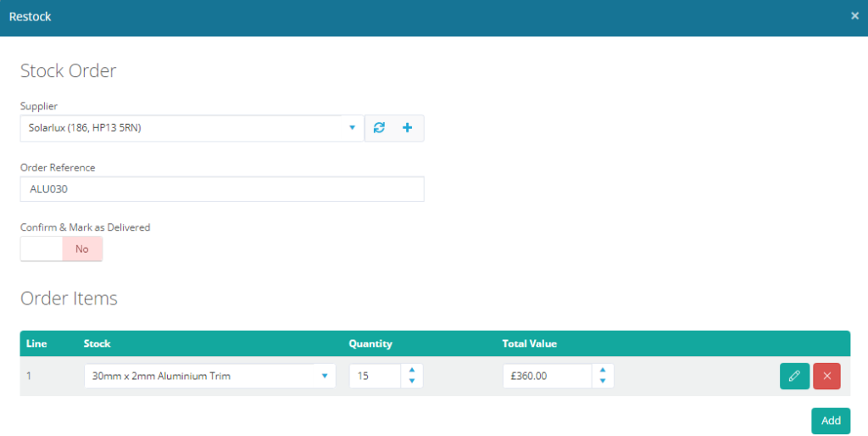
Task: Edit order line 1 with pencil icon
Action: (x=794, y=376)
